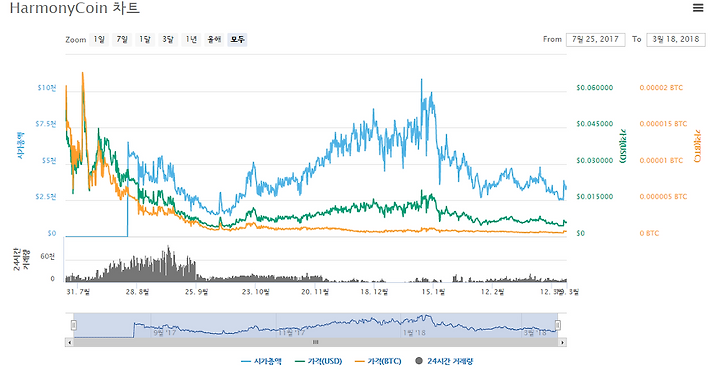
Task: Click the 12. 2월 date axis label
Action: pyautogui.click(x=492, y=292)
